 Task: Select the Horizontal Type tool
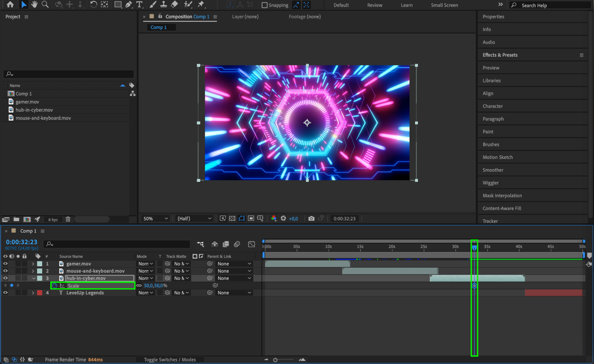(x=139, y=4)
